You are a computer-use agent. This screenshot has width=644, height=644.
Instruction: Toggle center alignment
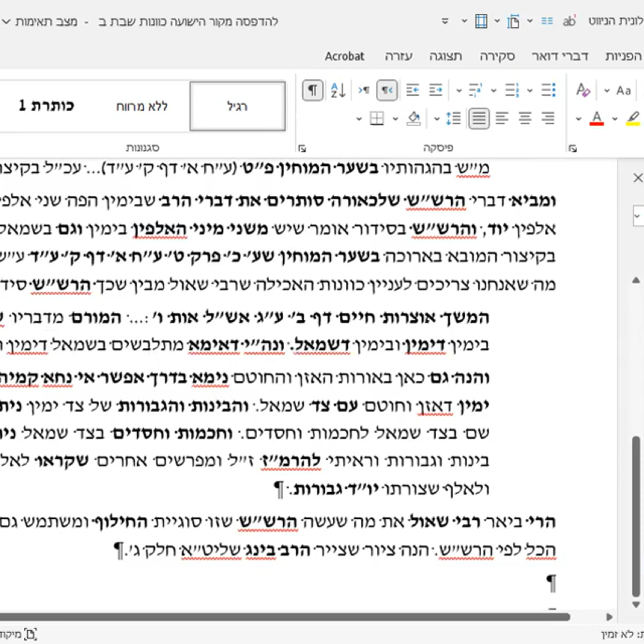coord(525,118)
